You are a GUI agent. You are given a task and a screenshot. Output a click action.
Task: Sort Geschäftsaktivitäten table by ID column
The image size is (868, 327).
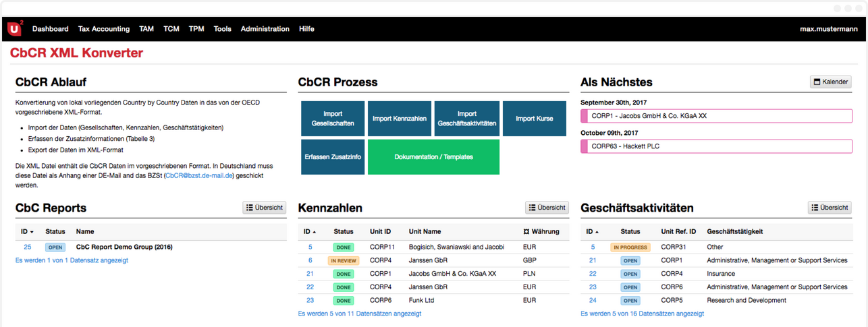coord(593,231)
